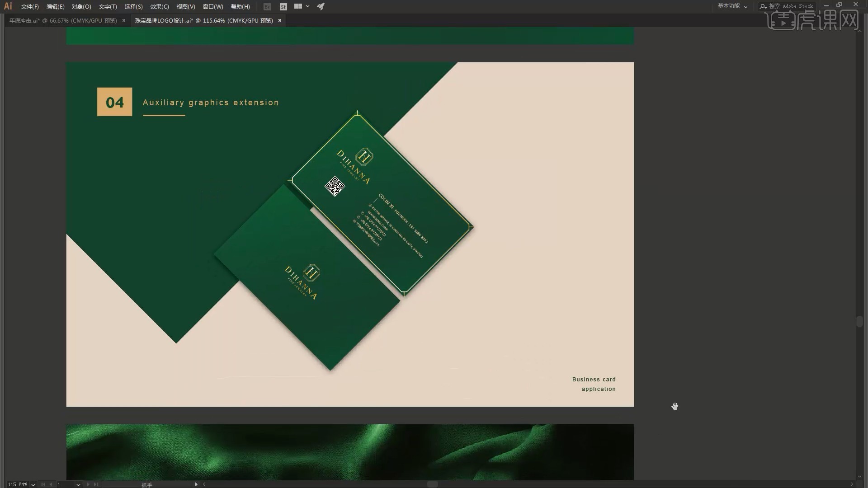Viewport: 868px width, 488px height.
Task: Click DIHANNA logo on lower card
Action: pos(303,282)
